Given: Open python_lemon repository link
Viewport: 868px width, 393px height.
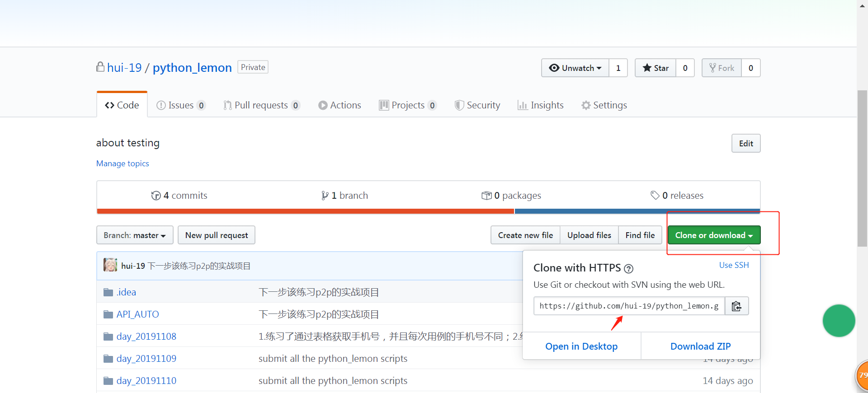Looking at the screenshot, I should pyautogui.click(x=192, y=68).
